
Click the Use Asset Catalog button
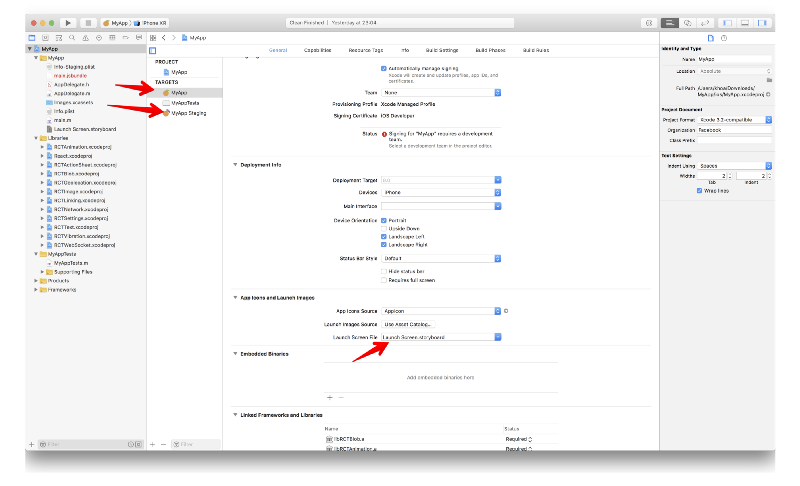(408, 324)
